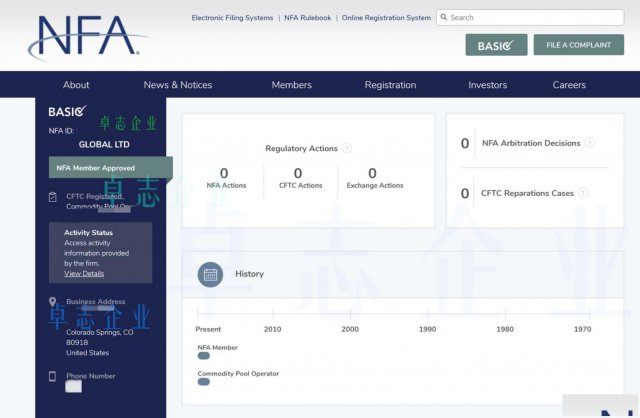Viewport: 640px width, 418px height.
Task: Click the History calendar icon
Action: tap(210, 274)
